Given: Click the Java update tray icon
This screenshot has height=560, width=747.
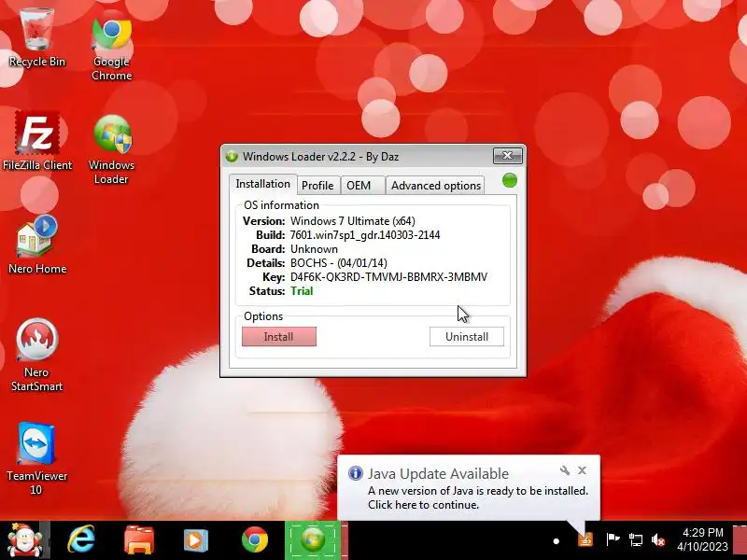Looking at the screenshot, I should pos(585,539).
